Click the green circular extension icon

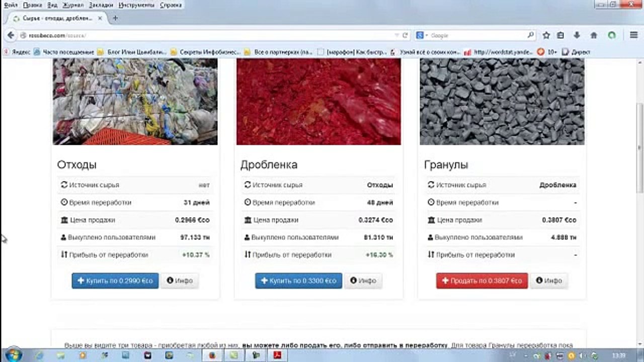point(612,35)
